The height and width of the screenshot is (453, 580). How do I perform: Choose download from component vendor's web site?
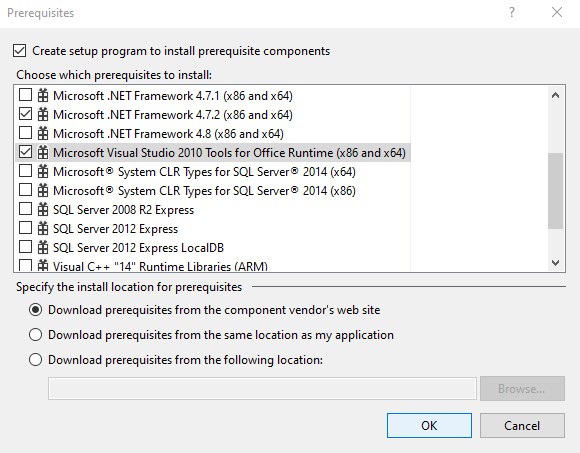(36, 310)
